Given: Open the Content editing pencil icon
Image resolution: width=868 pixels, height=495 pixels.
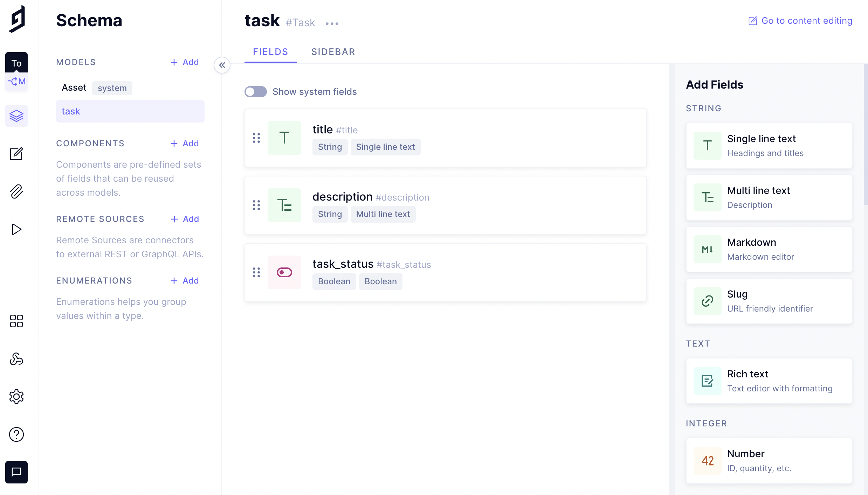Looking at the screenshot, I should click(16, 154).
